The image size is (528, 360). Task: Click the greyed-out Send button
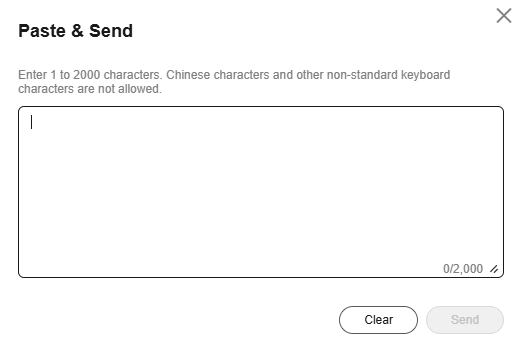465,320
